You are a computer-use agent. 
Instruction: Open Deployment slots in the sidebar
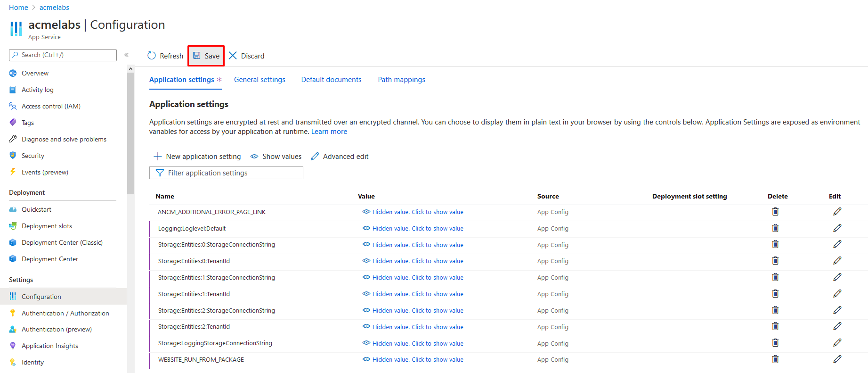47,226
